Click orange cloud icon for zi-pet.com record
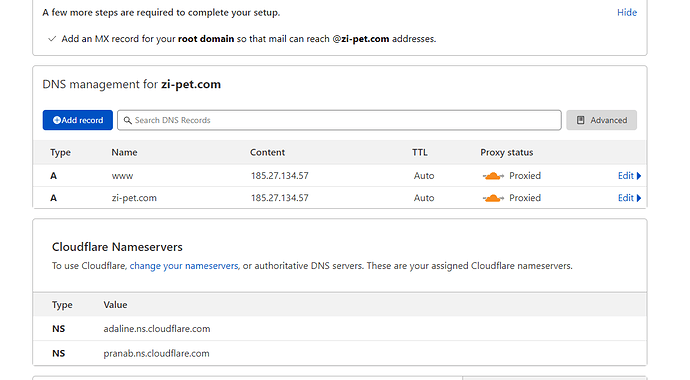 (493, 198)
